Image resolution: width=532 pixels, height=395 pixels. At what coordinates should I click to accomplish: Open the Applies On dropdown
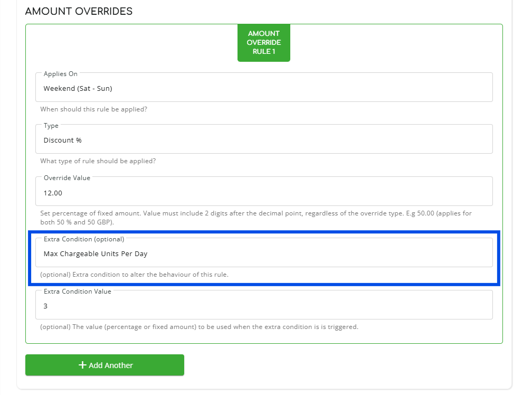point(264,87)
